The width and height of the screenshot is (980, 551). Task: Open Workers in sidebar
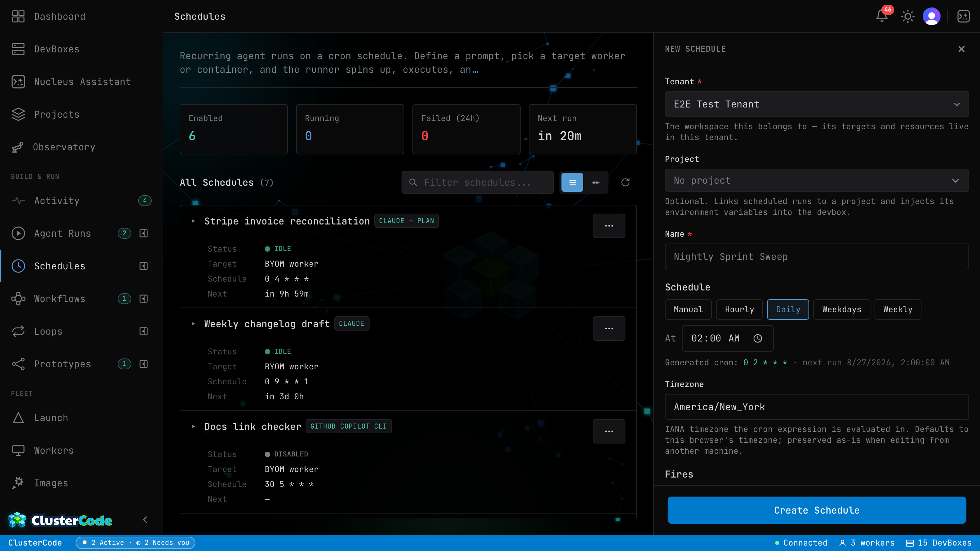tap(81, 450)
